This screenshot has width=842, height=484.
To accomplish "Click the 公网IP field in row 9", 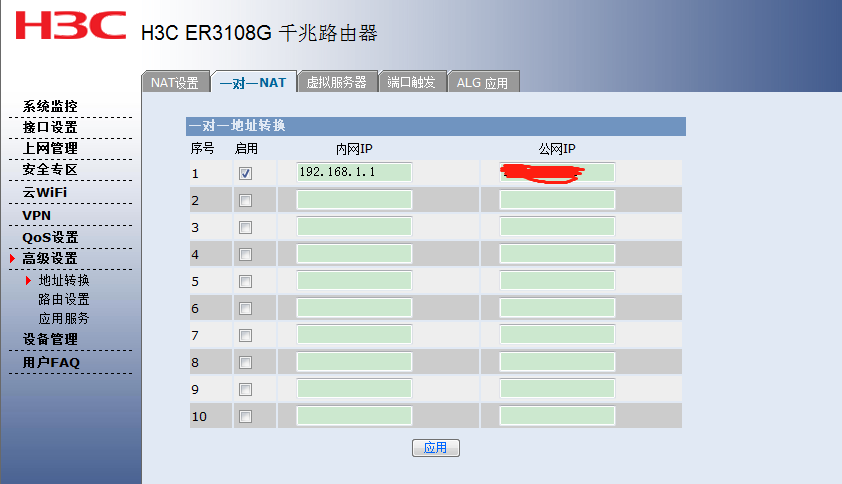I will pos(557,388).
